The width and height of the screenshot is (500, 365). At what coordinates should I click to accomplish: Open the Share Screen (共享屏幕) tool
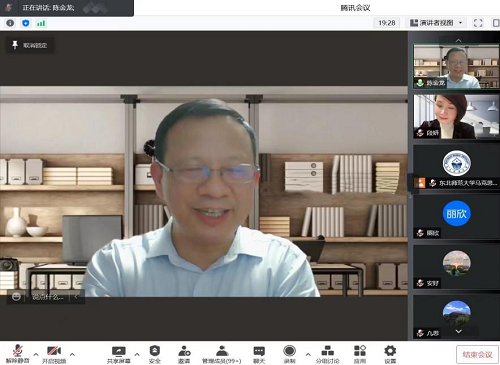(119, 354)
